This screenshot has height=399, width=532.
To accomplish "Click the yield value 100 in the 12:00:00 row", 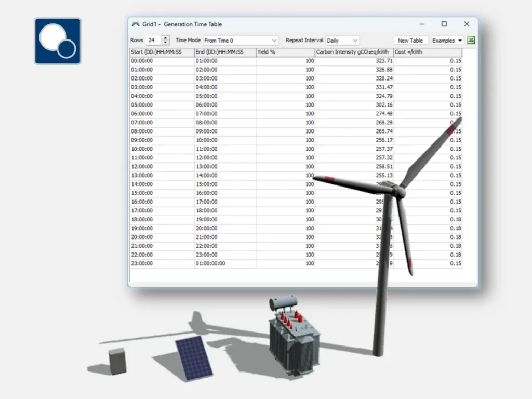I will click(x=308, y=167).
